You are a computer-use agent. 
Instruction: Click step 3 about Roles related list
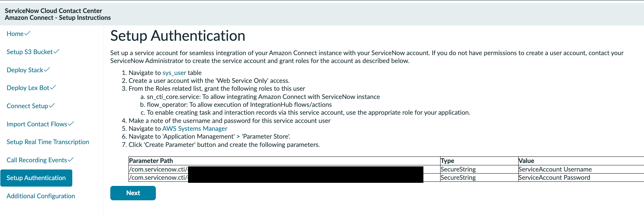point(217,88)
